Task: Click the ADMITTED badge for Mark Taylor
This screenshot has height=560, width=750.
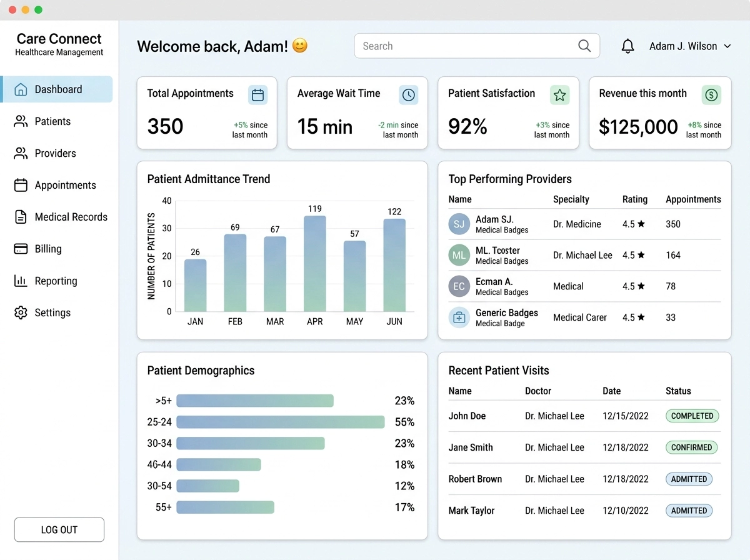Action: pos(689,511)
